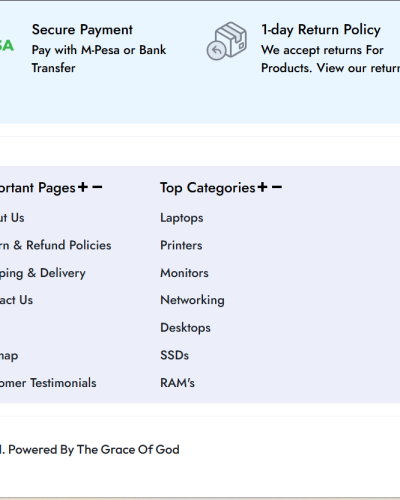400x500 pixels.
Task: Open the Sitemap link
Action: pos(9,356)
